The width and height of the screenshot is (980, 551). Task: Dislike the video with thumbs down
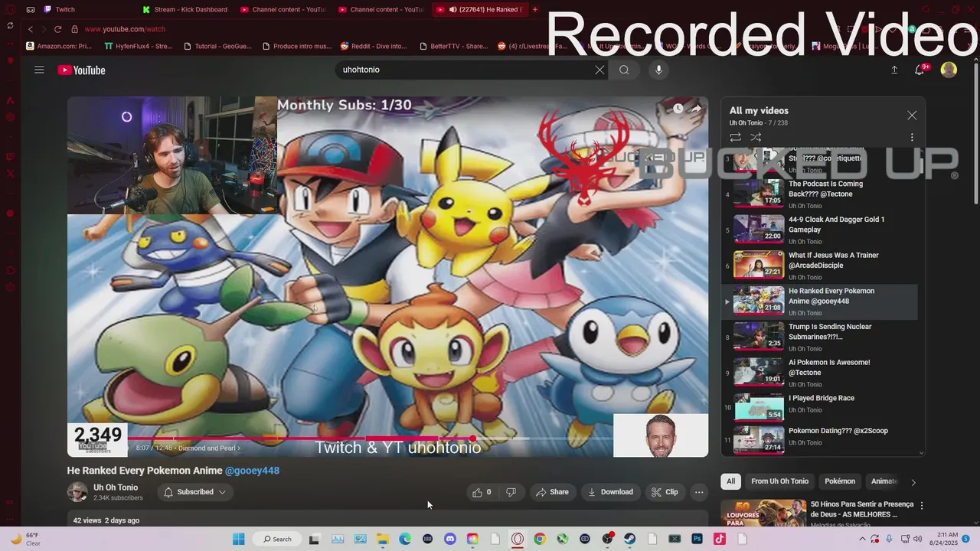[511, 492]
